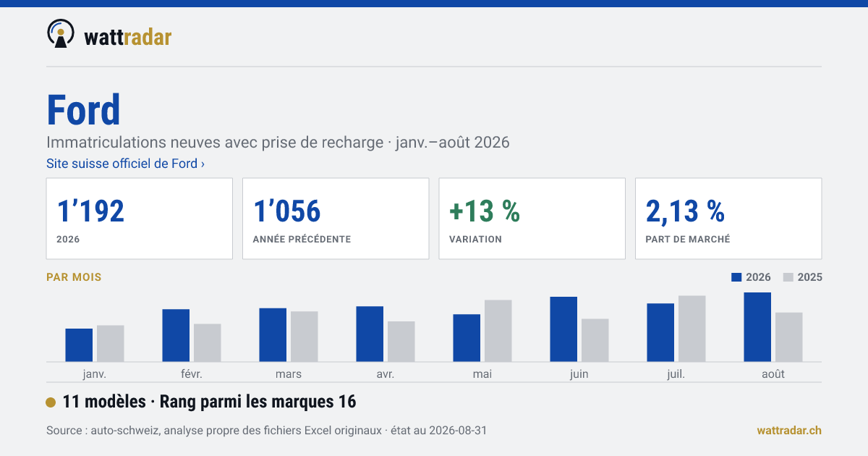
Task: Click the grey 2025 bar for juil.
Action: tap(692, 329)
